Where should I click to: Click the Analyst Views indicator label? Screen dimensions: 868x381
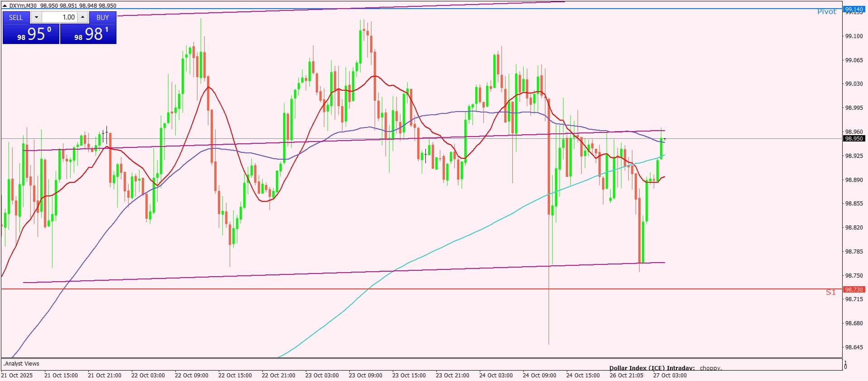point(22,363)
